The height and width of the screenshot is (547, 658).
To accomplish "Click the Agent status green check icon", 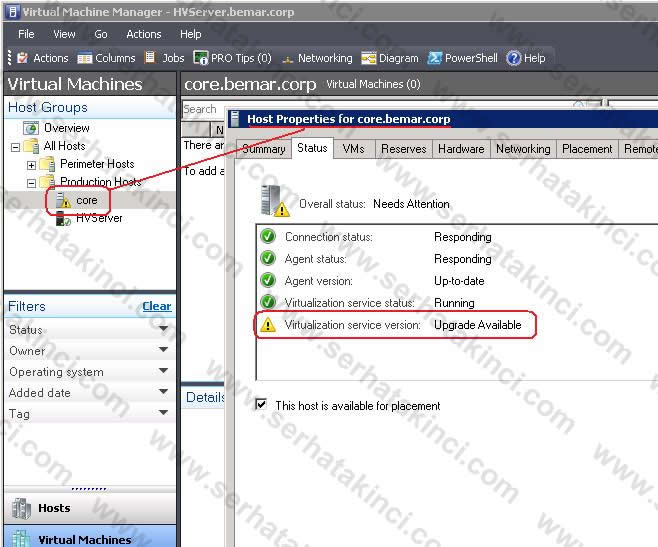I will coord(268,258).
